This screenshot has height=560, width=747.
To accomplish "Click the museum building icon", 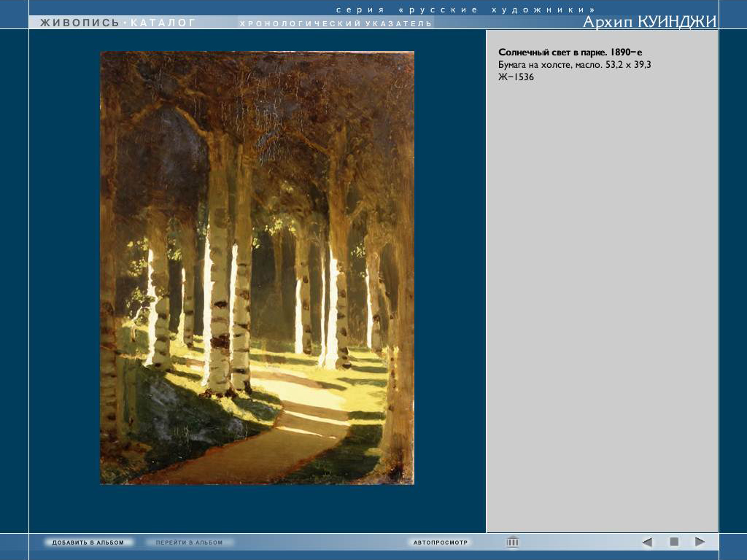I will click(x=513, y=542).
